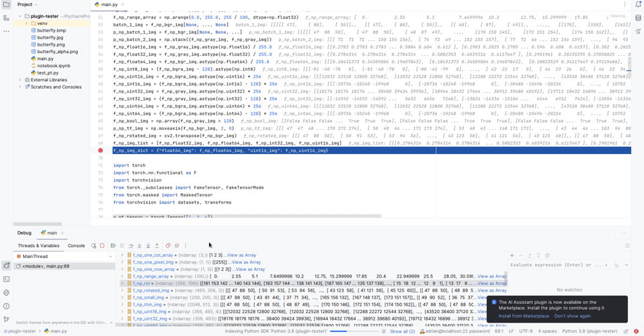Click the debugger layout settings icon
This screenshot has width=644, height=336.
tap(627, 246)
